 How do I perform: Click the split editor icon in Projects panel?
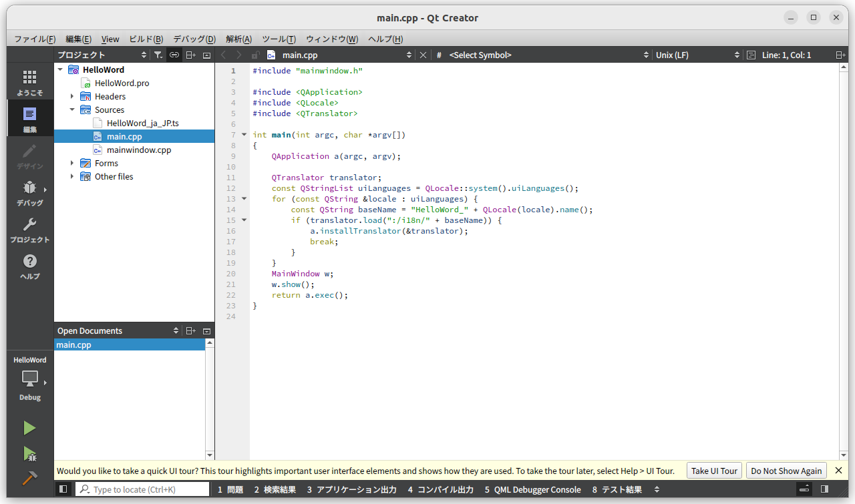[190, 55]
